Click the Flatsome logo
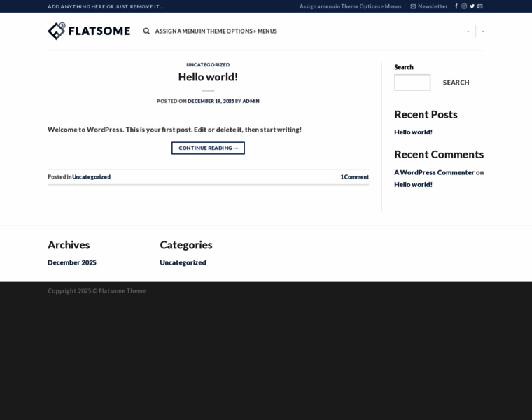This screenshot has height=420, width=532. coord(89,31)
